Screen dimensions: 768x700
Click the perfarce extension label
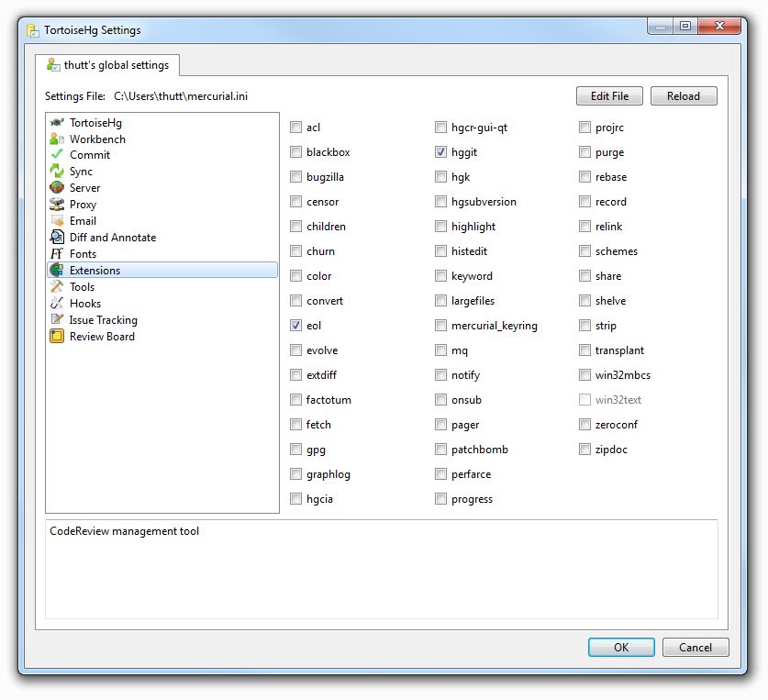click(x=472, y=474)
